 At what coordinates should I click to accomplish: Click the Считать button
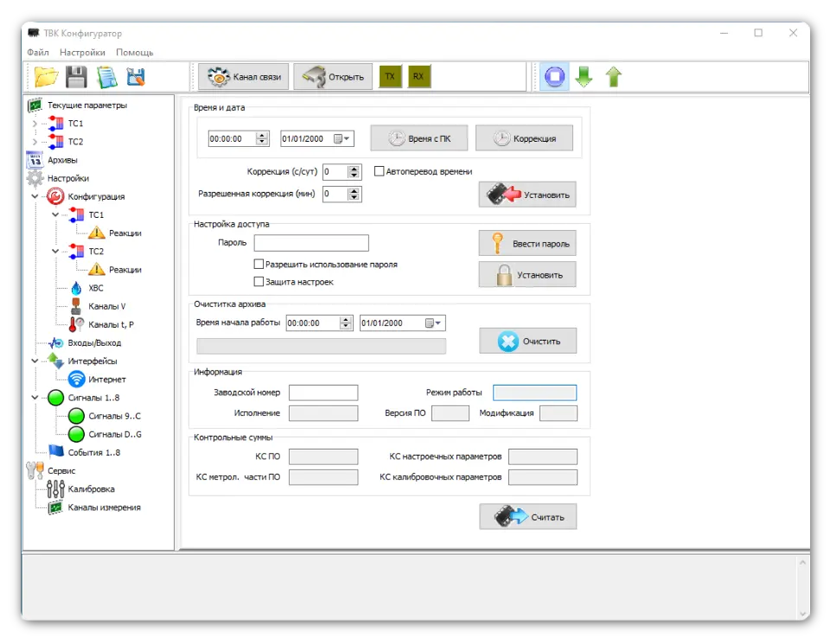point(528,517)
